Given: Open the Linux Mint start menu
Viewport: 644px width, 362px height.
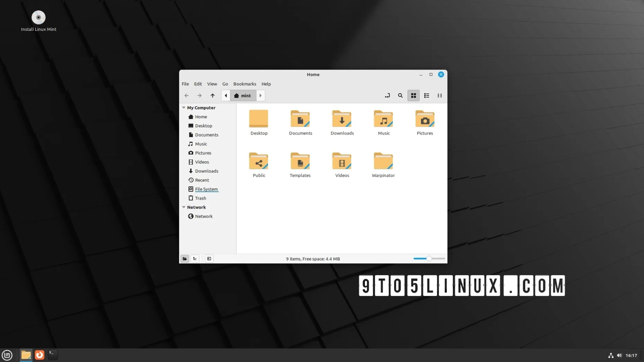Looking at the screenshot, I should (7, 355).
